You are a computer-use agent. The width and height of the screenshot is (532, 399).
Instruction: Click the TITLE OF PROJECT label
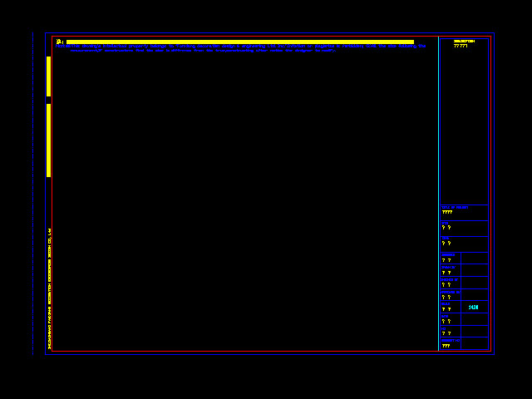(455, 207)
